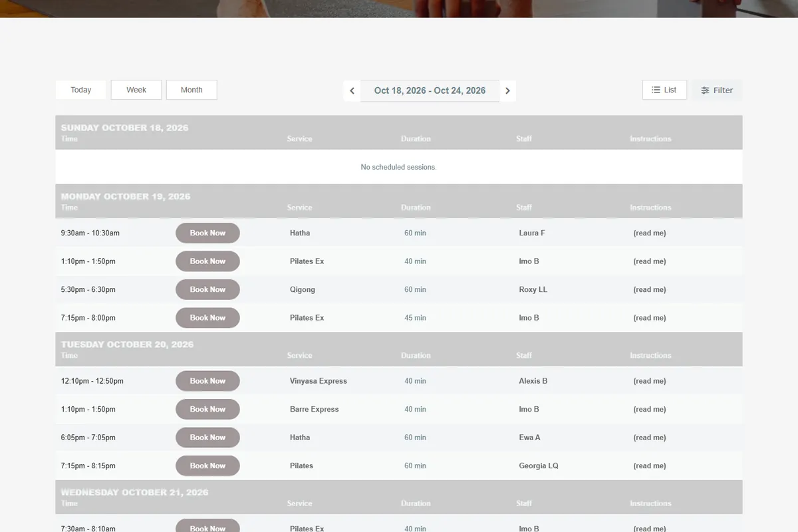Click staff name Laura F

[x=532, y=233]
